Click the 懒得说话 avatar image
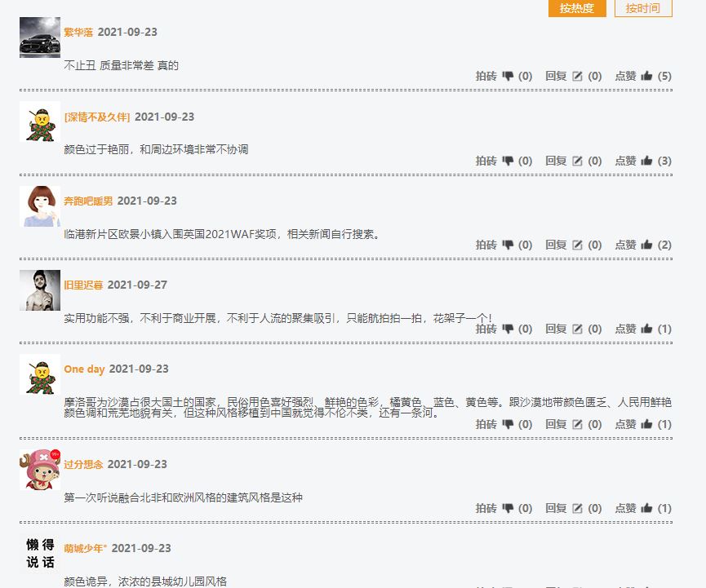706x588 pixels. [40, 554]
